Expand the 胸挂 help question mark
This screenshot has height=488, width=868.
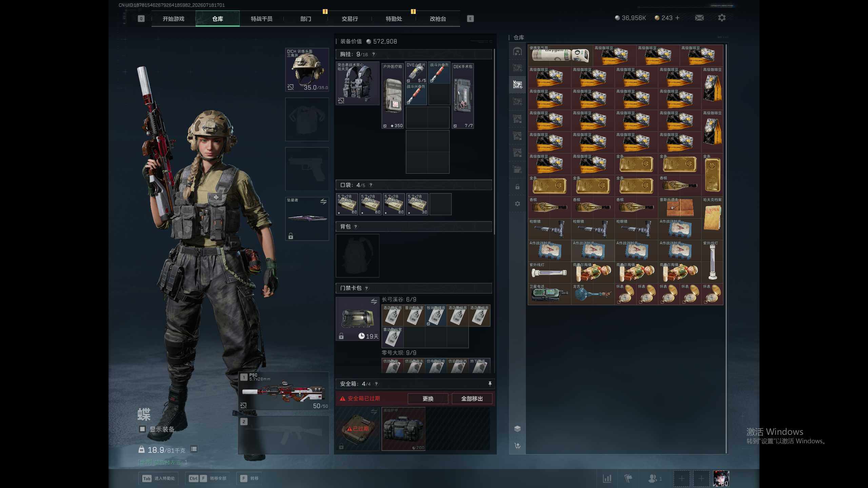click(374, 54)
